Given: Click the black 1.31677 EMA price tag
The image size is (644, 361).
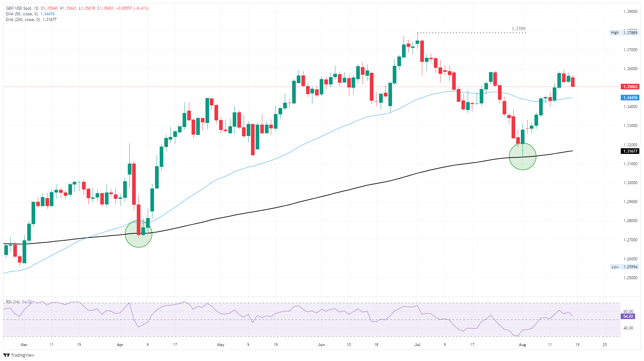Looking at the screenshot, I should click(630, 151).
